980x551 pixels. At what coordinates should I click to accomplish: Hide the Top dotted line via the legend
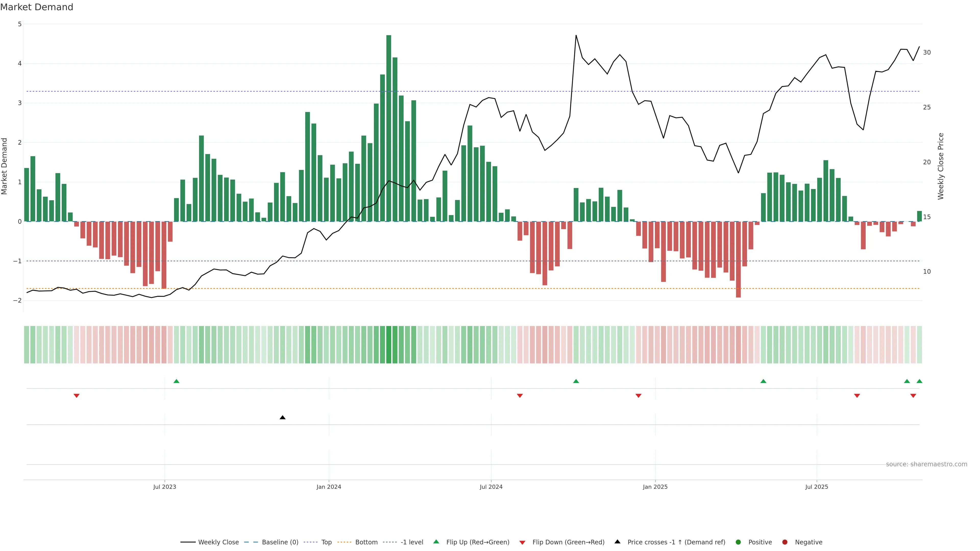coord(326,542)
